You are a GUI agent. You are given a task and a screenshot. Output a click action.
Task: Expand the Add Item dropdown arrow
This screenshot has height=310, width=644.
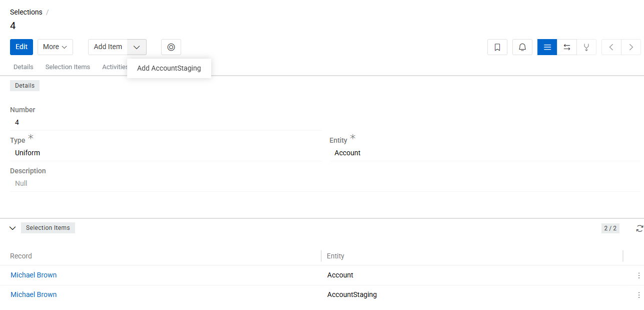[137, 47]
